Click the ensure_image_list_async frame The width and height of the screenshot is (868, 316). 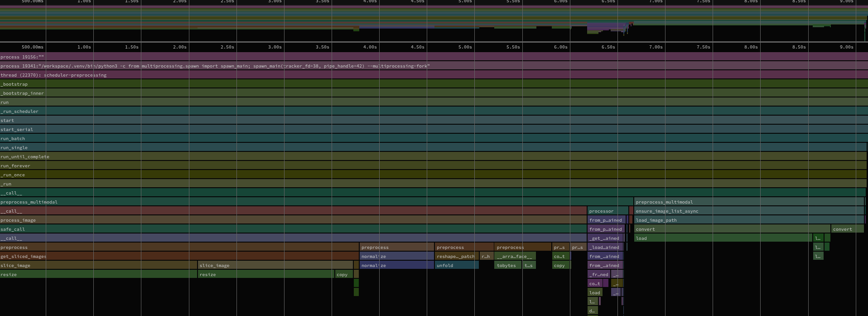(749, 211)
